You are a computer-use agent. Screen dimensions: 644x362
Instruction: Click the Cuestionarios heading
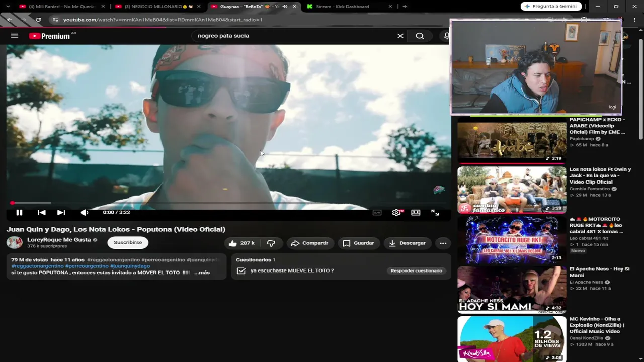254,260
